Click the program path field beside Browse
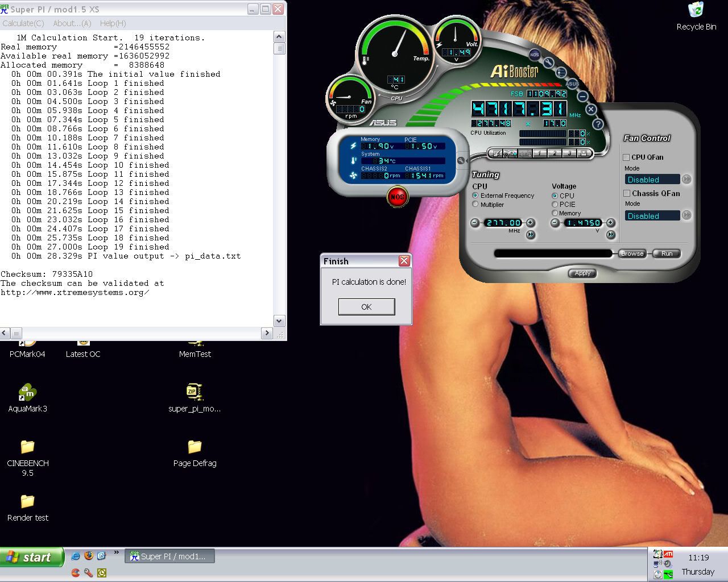This screenshot has width=728, height=582. point(553,253)
